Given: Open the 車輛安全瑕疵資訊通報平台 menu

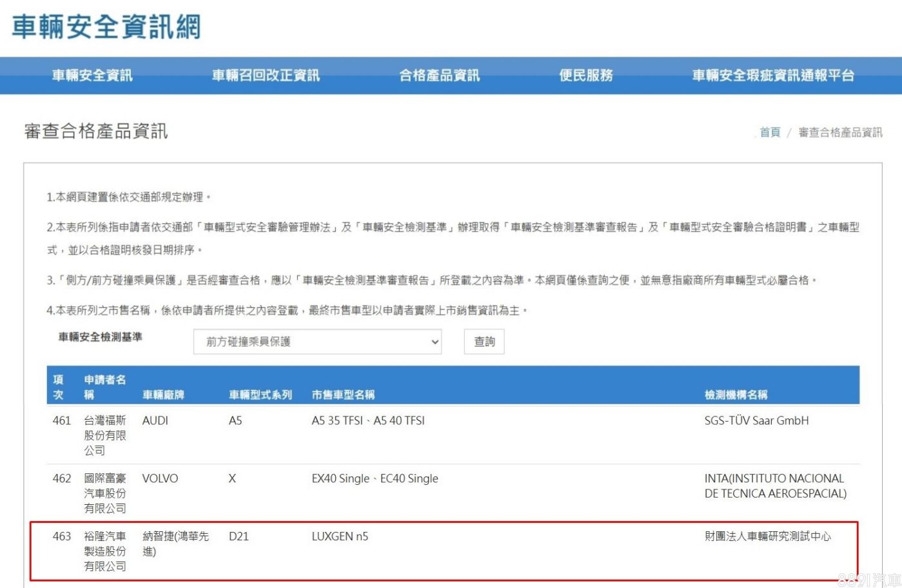Looking at the screenshot, I should (773, 75).
